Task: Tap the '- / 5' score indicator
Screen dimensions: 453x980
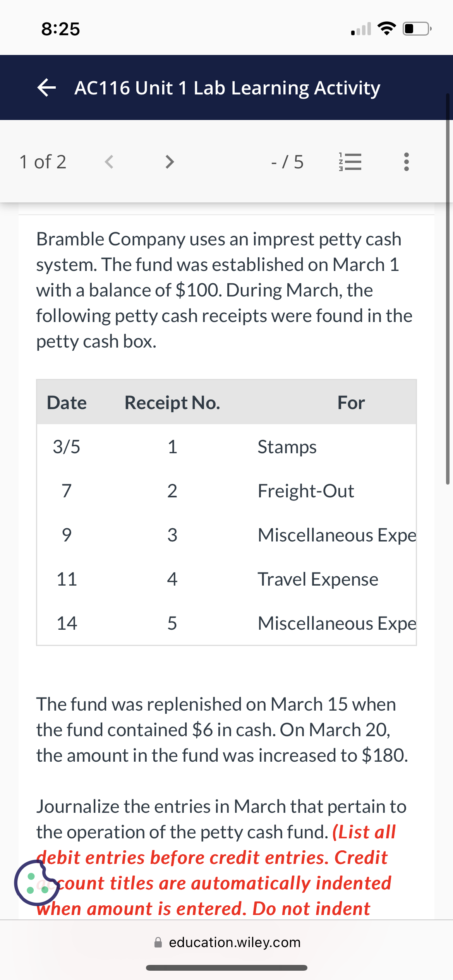Action: (x=287, y=162)
